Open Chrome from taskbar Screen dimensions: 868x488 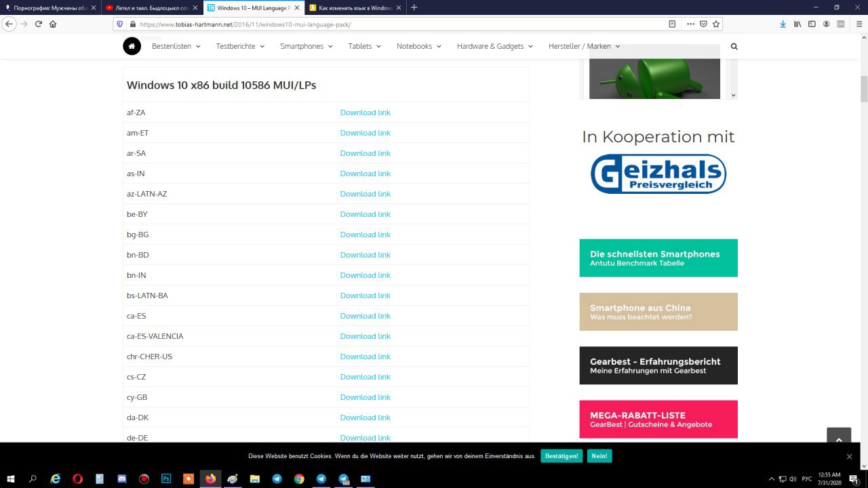tap(299, 479)
